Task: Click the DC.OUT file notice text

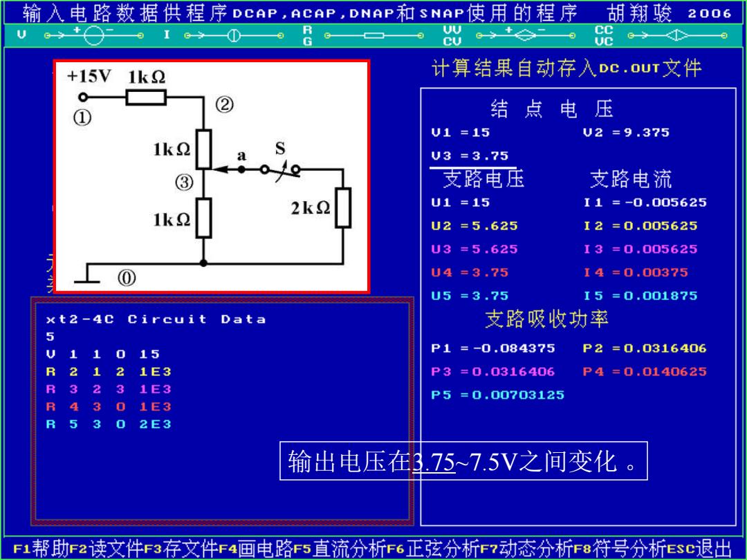Action: pos(566,68)
